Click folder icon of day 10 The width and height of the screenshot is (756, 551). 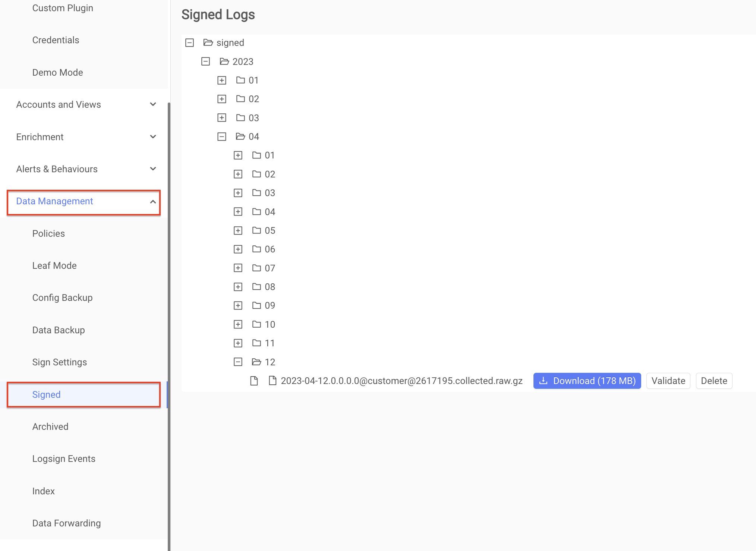pyautogui.click(x=256, y=324)
